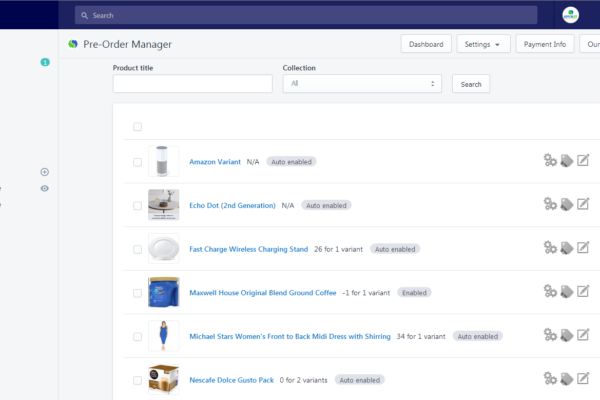Open Maxwell House Original Blend Ground Coffee link
Screen dimensions: 600x400
coord(262,293)
